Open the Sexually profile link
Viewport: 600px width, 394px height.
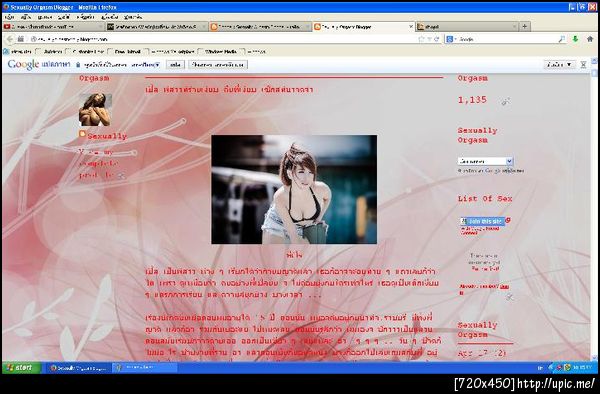[107, 136]
